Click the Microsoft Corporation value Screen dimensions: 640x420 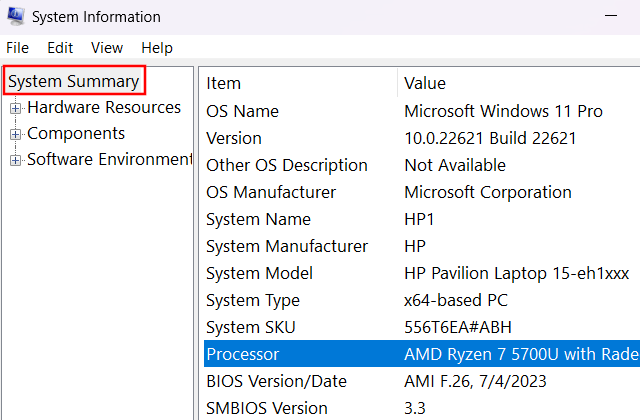click(488, 192)
